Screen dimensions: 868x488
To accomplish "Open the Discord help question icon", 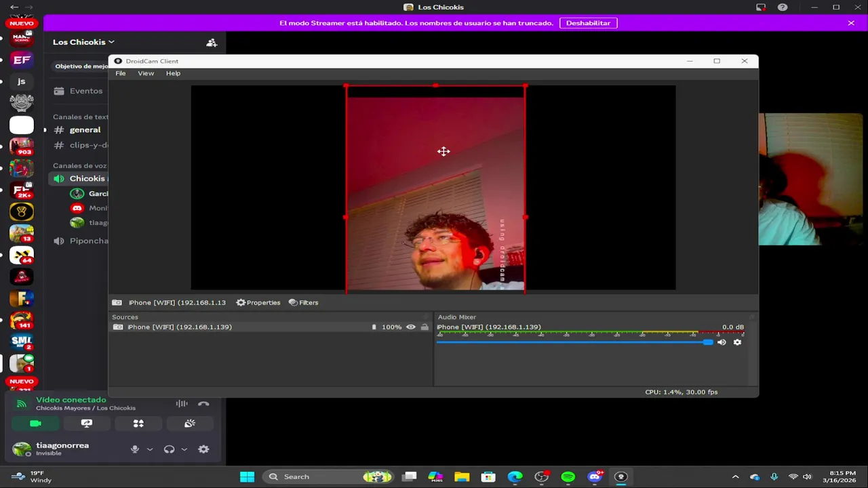I will pyautogui.click(x=783, y=7).
